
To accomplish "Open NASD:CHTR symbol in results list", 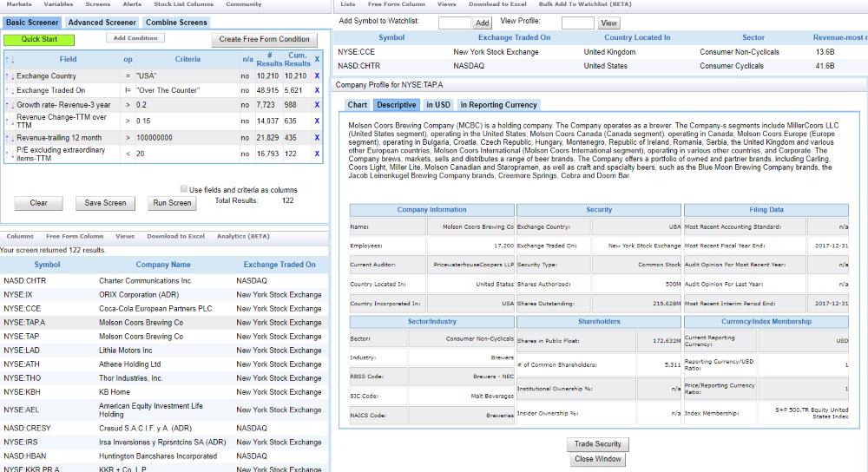I will click(24, 281).
